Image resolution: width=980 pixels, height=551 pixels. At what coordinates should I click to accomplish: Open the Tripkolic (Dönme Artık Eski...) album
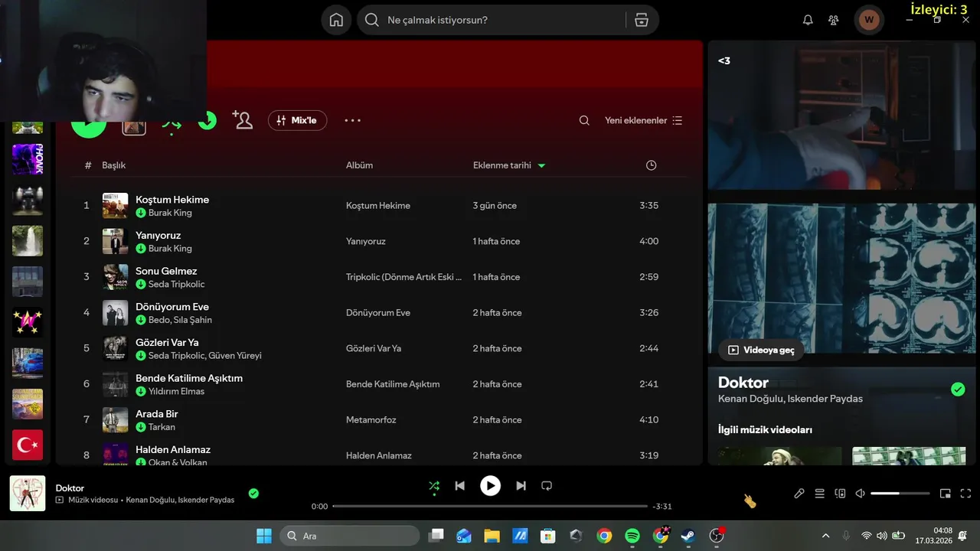404,277
